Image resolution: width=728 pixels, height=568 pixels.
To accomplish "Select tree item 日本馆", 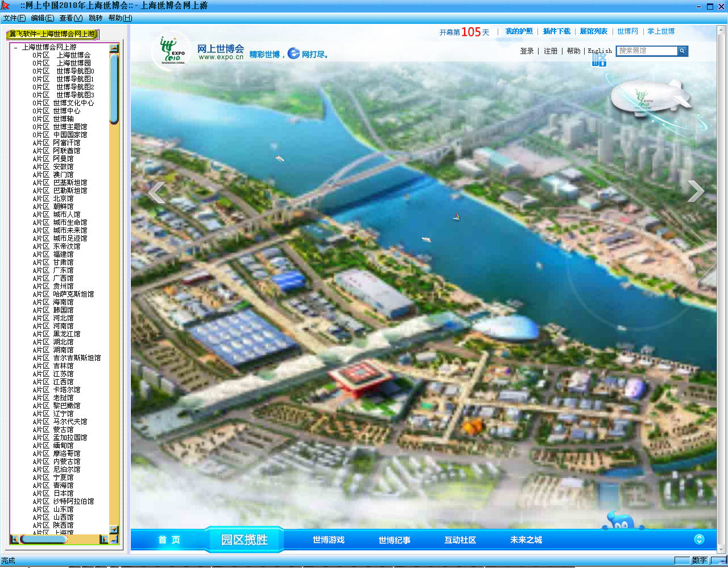I will coord(63,493).
